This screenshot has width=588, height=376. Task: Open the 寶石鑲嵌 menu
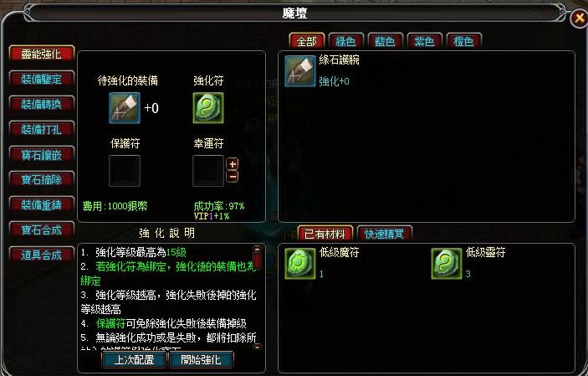(x=42, y=155)
